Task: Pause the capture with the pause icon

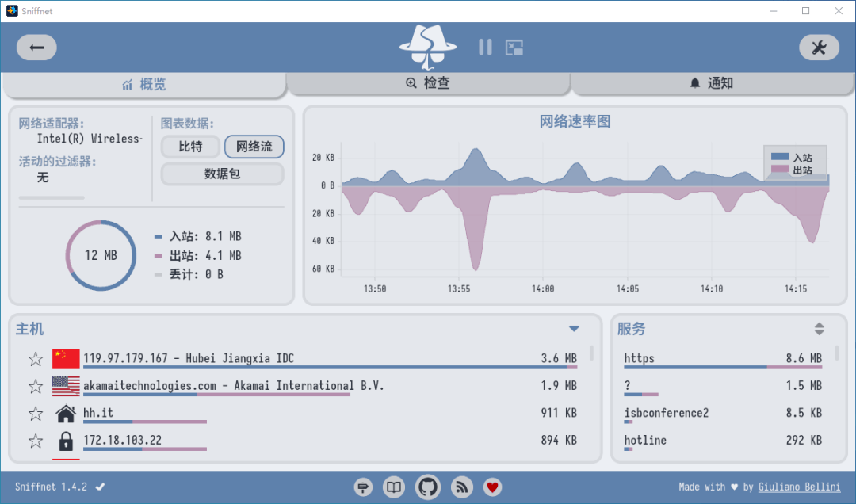Action: point(485,48)
